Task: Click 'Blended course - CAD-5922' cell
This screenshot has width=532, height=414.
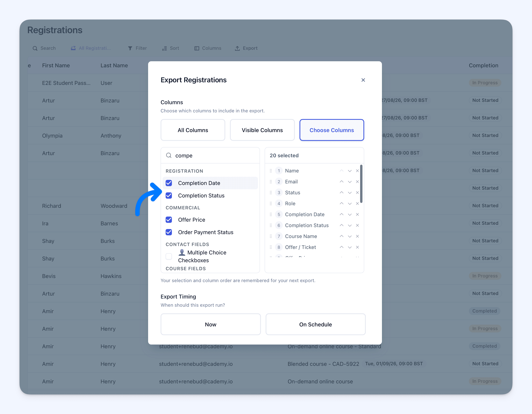Action: [x=323, y=364]
